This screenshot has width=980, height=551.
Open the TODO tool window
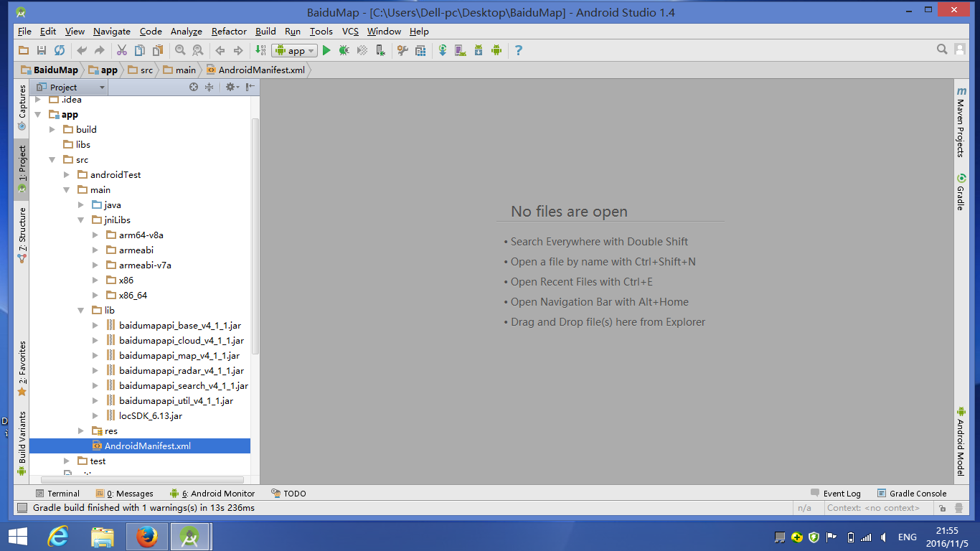289,494
